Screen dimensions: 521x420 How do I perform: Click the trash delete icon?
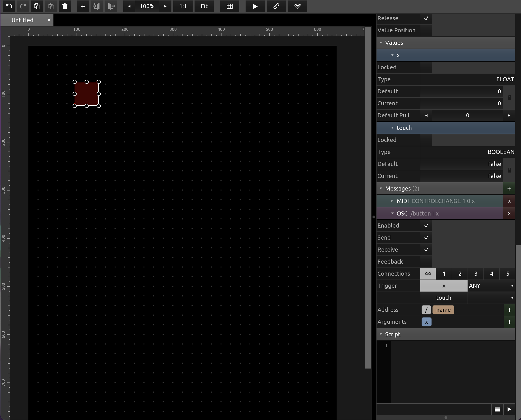click(65, 6)
